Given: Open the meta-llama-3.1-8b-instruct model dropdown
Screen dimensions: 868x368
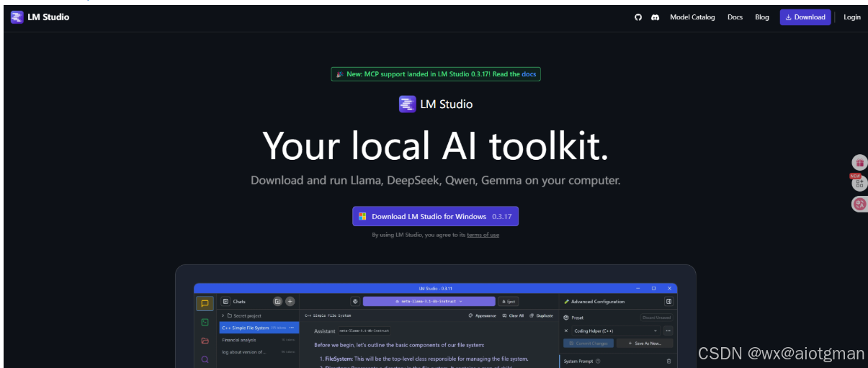Looking at the screenshot, I should click(x=429, y=302).
